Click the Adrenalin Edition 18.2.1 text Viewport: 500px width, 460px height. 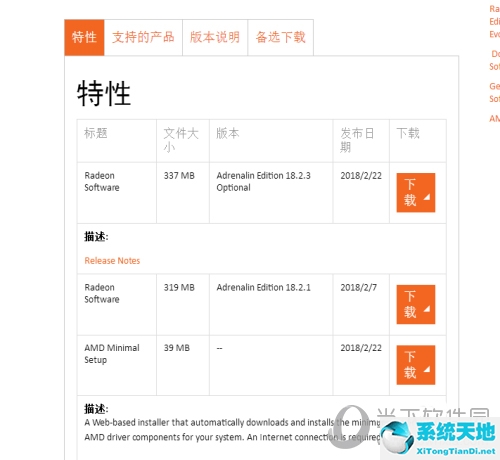pyautogui.click(x=263, y=287)
